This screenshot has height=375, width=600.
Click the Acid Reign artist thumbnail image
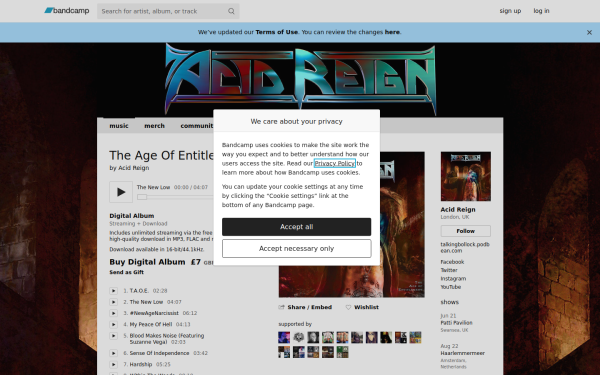click(466, 176)
